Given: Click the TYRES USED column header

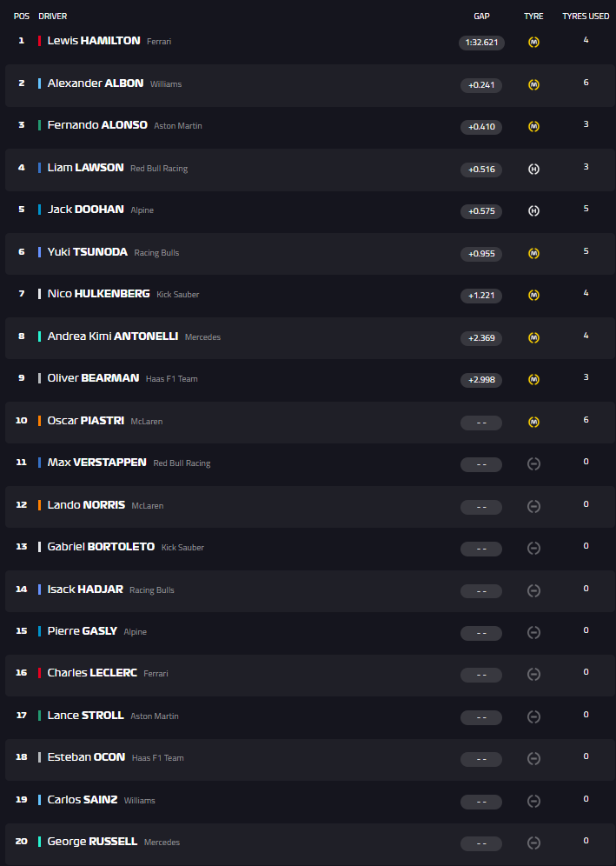Looking at the screenshot, I should (585, 17).
